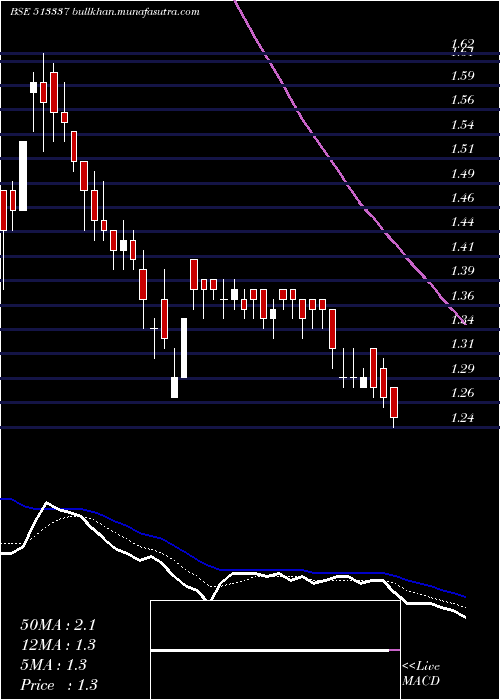Click the 1.24 price axis label
This screenshot has width=500, height=700.
462,417
